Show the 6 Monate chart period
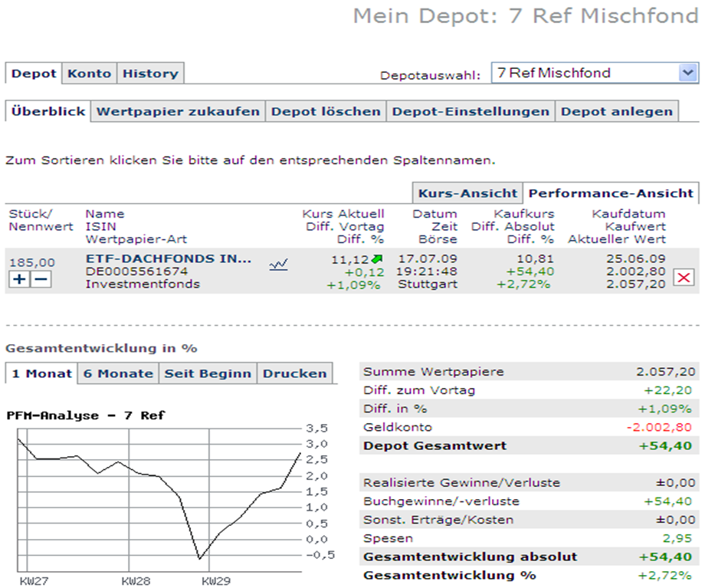 coord(118,373)
